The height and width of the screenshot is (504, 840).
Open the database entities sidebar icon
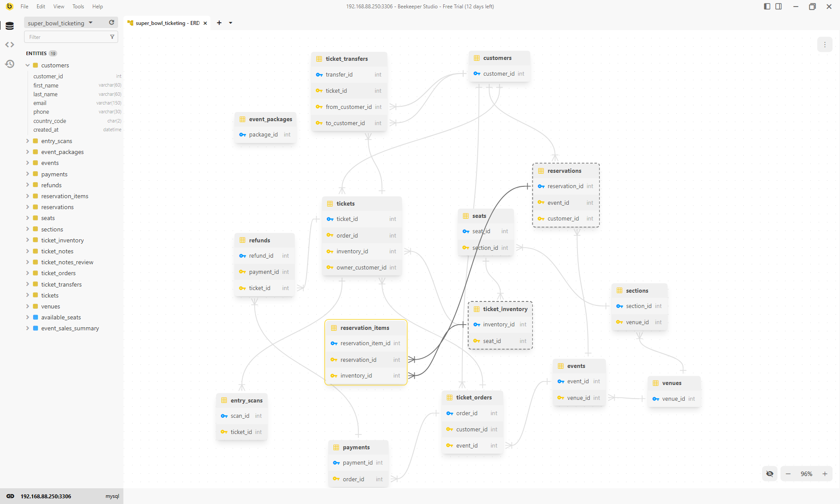point(10,26)
